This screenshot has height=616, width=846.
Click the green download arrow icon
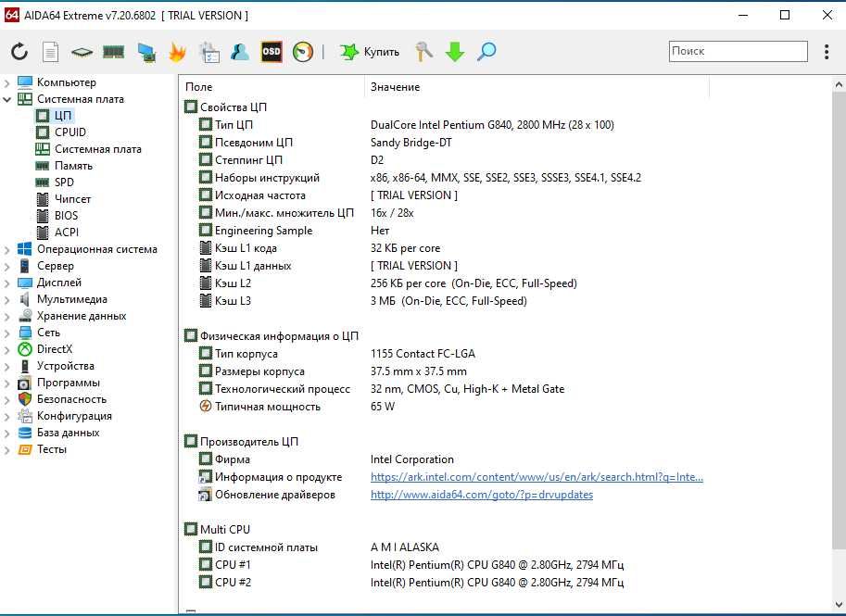[455, 52]
